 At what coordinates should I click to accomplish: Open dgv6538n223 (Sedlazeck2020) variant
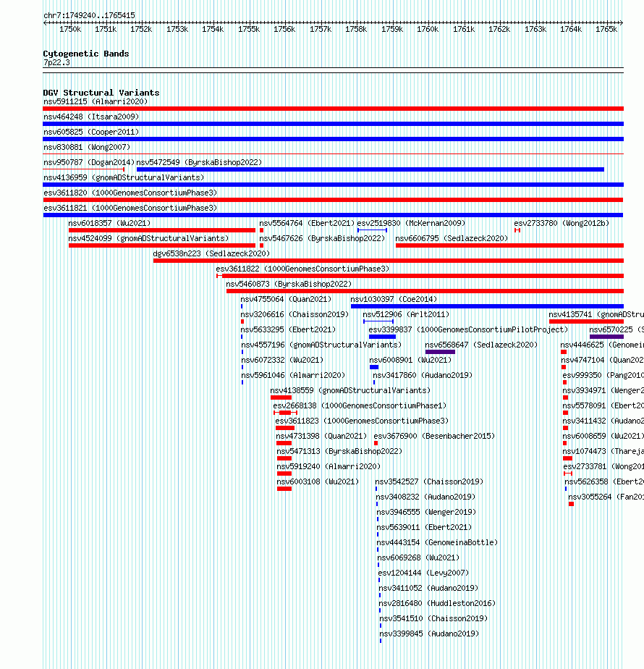click(x=211, y=254)
